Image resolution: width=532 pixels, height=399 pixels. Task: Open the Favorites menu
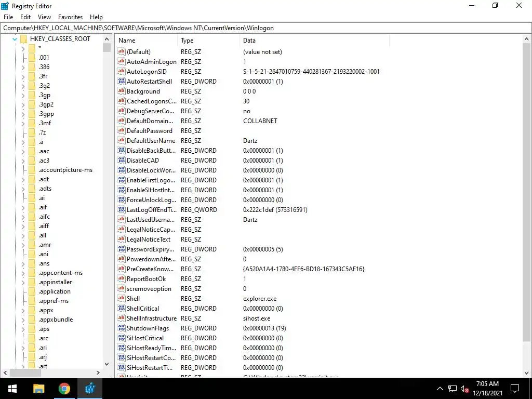[x=70, y=17]
